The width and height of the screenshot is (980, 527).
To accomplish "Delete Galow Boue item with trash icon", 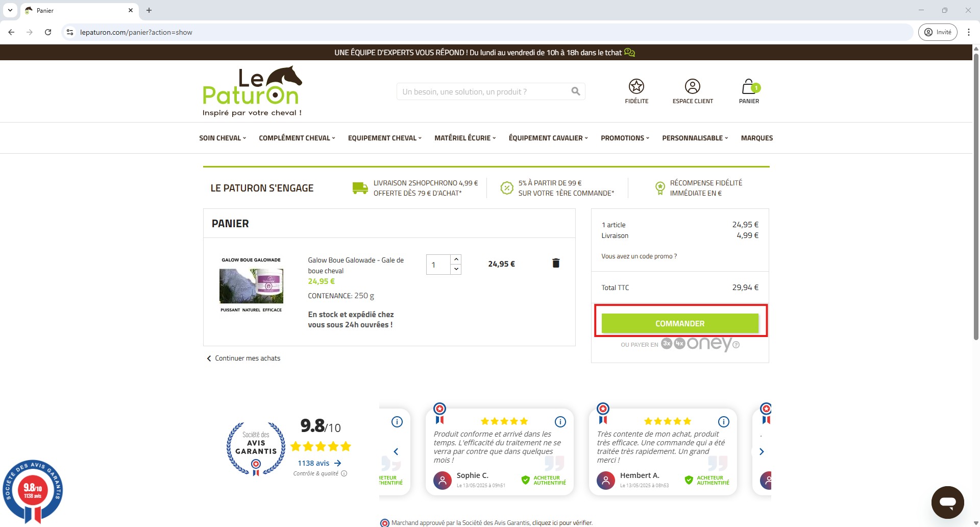I will 556,263.
